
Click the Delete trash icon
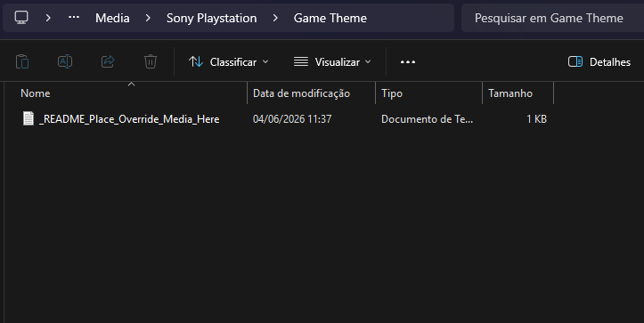151,62
